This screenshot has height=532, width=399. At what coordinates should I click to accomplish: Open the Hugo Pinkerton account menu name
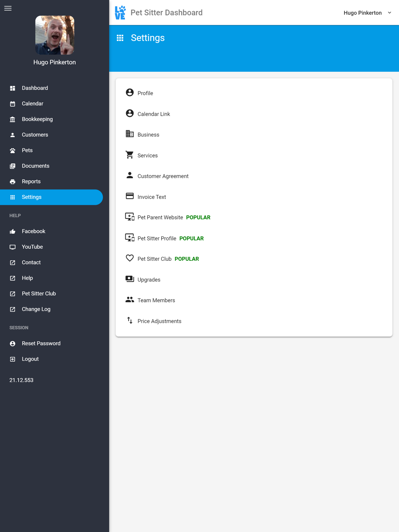(x=363, y=13)
